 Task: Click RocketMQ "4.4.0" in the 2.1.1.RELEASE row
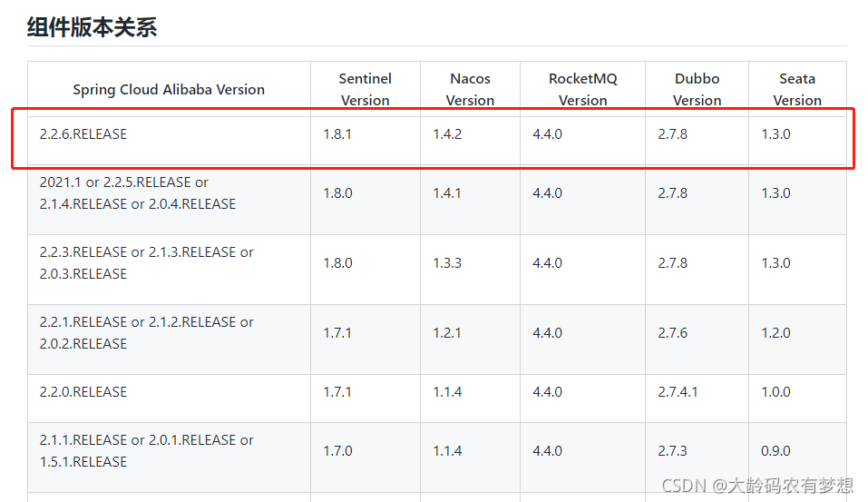coord(547,451)
